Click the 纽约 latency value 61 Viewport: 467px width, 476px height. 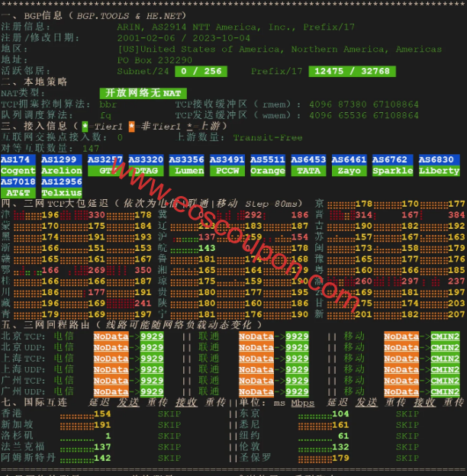(x=343, y=436)
